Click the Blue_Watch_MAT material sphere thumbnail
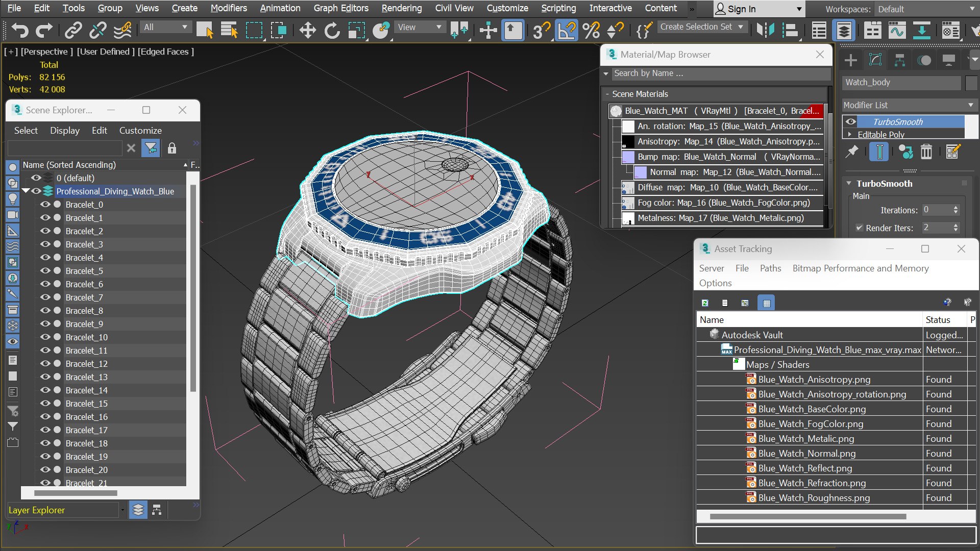The height and width of the screenshot is (551, 980). [x=616, y=111]
